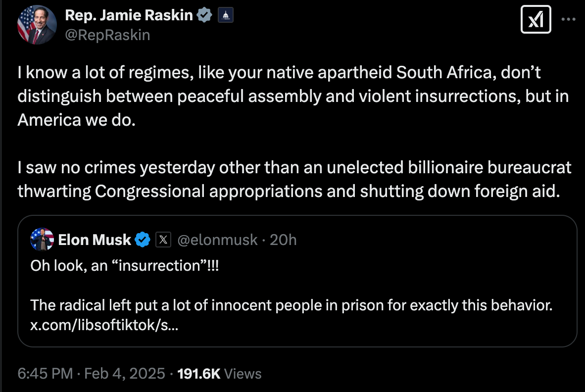Click the government affiliation Capitol badge beside Raskin's name
Viewport: 585px width, 392px height.
(x=225, y=14)
